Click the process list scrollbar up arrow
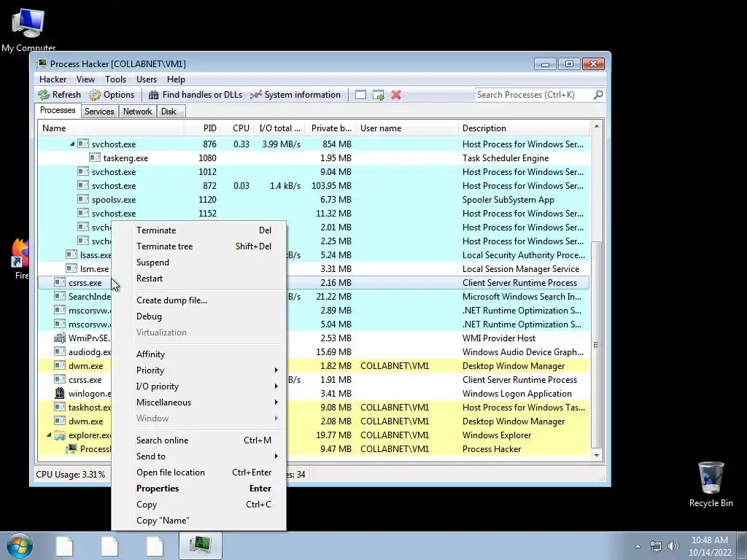 597,127
